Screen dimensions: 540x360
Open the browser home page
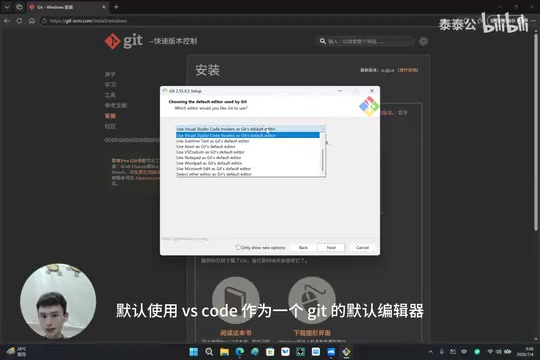pos(32,21)
